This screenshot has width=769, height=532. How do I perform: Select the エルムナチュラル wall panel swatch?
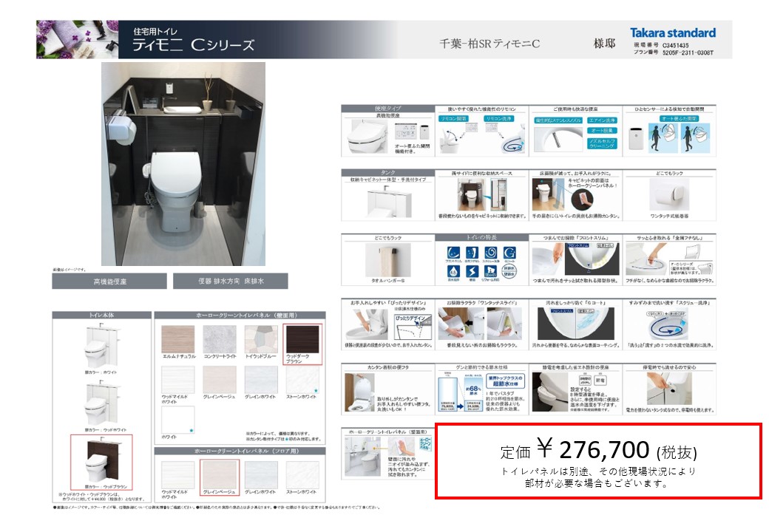click(178, 341)
